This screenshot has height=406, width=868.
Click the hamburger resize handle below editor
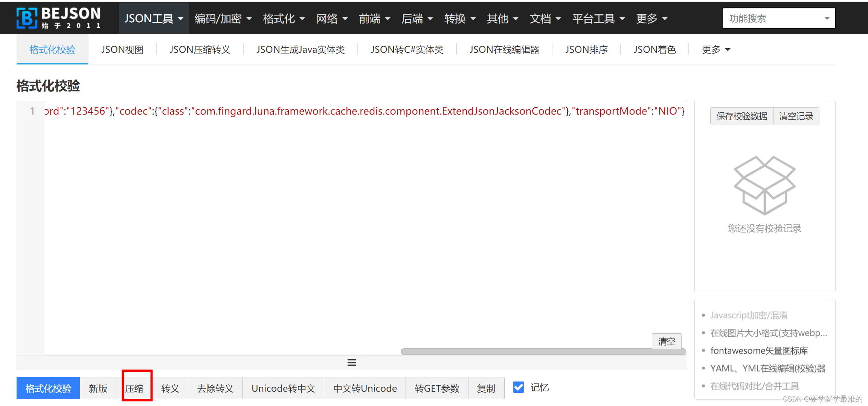pyautogui.click(x=352, y=363)
